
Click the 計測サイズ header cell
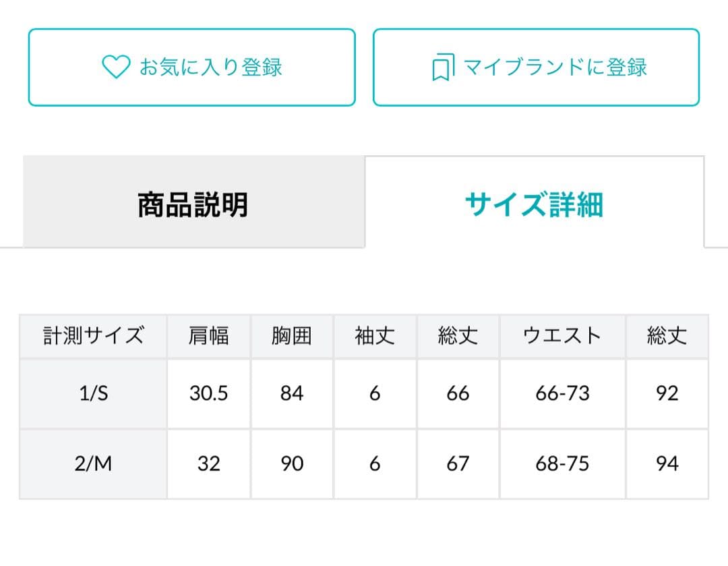pos(94,336)
